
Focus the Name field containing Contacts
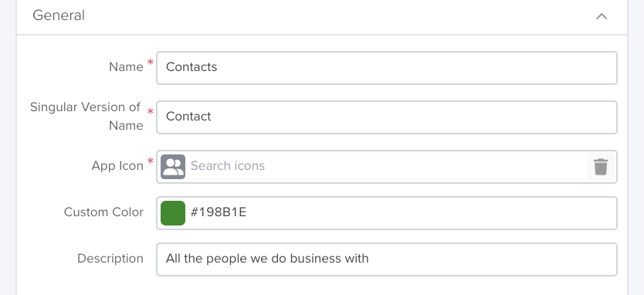pyautogui.click(x=387, y=68)
